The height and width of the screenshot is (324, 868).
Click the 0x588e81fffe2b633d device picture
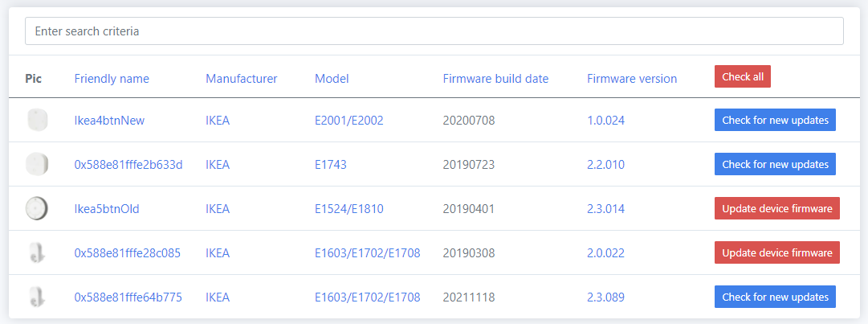(37, 165)
